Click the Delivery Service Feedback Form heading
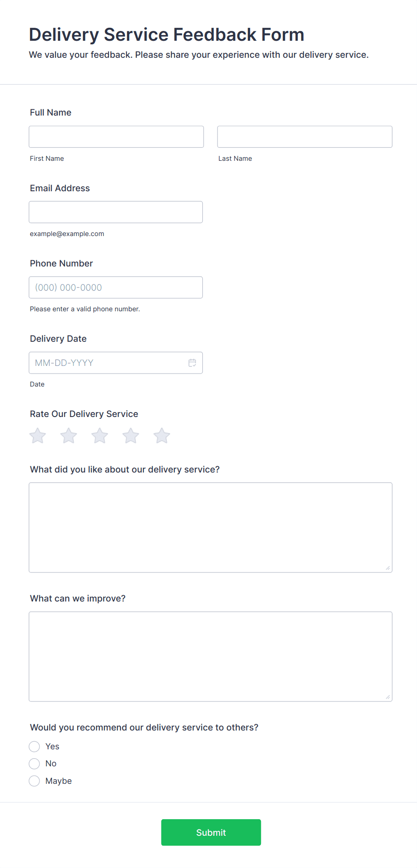Image resolution: width=417 pixels, height=868 pixels. point(166,34)
